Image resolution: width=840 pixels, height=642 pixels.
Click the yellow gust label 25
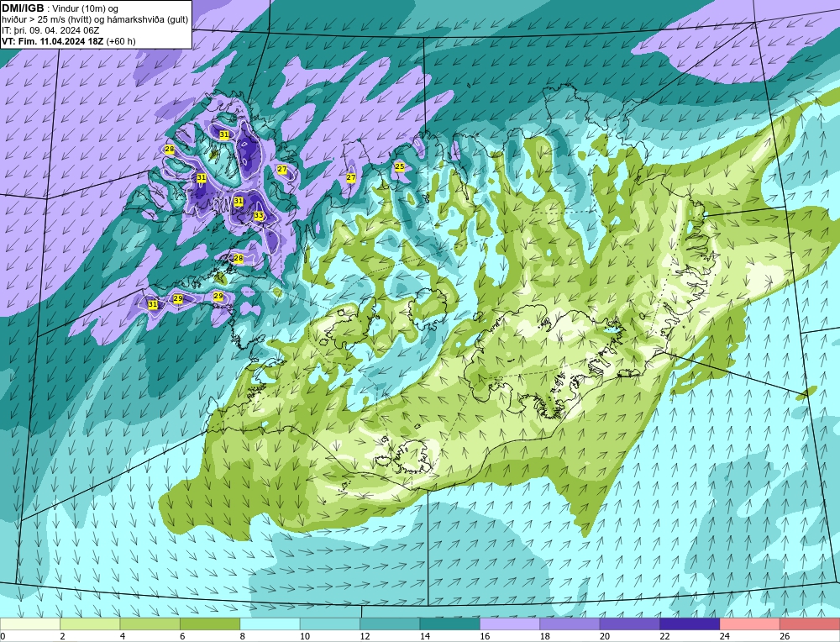pyautogui.click(x=400, y=166)
